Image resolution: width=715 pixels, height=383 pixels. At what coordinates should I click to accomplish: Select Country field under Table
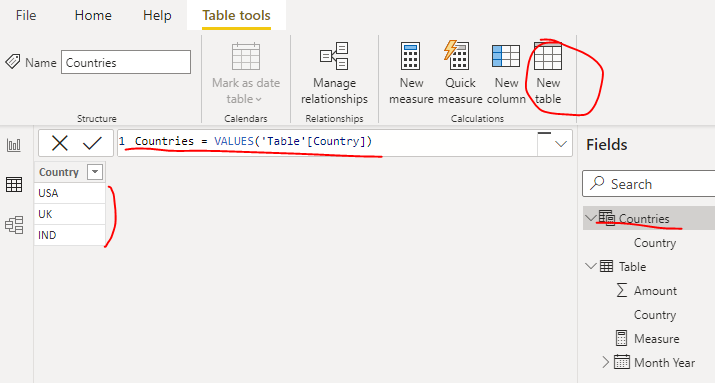coord(655,315)
